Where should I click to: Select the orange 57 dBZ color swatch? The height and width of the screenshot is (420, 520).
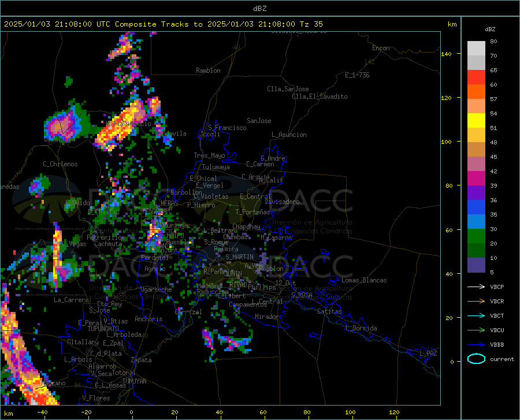click(x=476, y=92)
